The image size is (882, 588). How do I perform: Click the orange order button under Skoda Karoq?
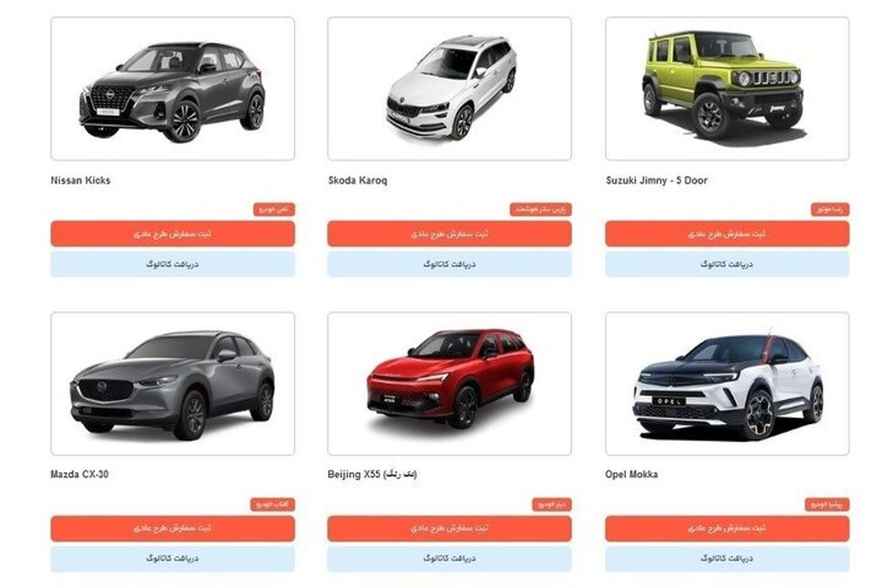(x=449, y=234)
